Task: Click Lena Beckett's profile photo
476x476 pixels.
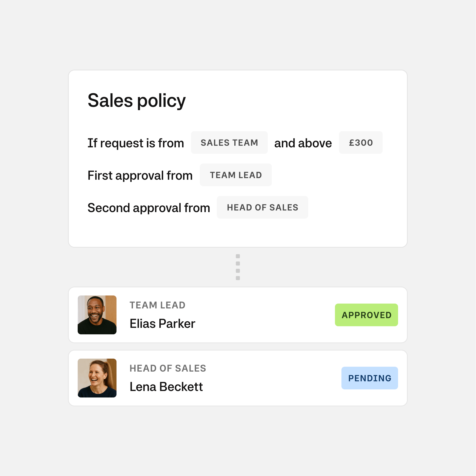Action: [x=97, y=378]
